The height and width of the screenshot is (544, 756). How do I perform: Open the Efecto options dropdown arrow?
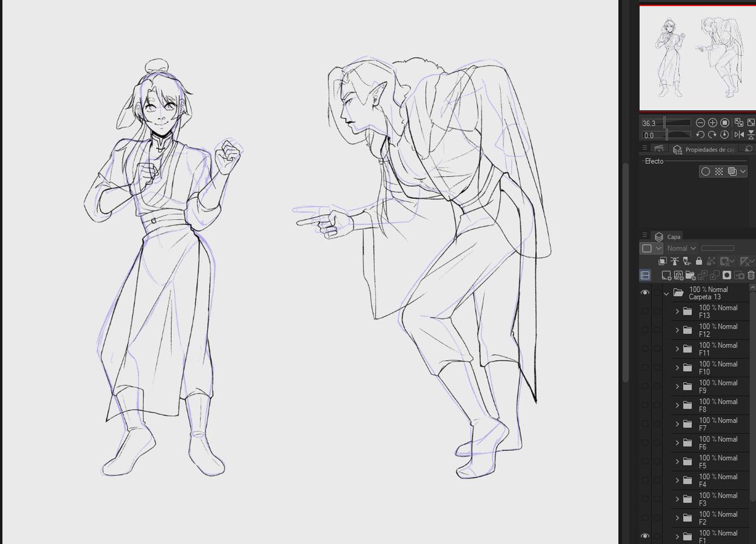(x=743, y=171)
